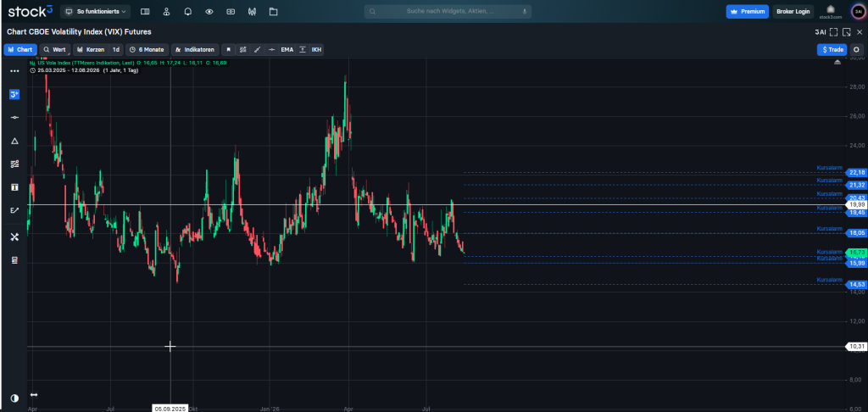Click the crossed tools icon in sidebar
The height and width of the screenshot is (412, 868).
[x=15, y=237]
